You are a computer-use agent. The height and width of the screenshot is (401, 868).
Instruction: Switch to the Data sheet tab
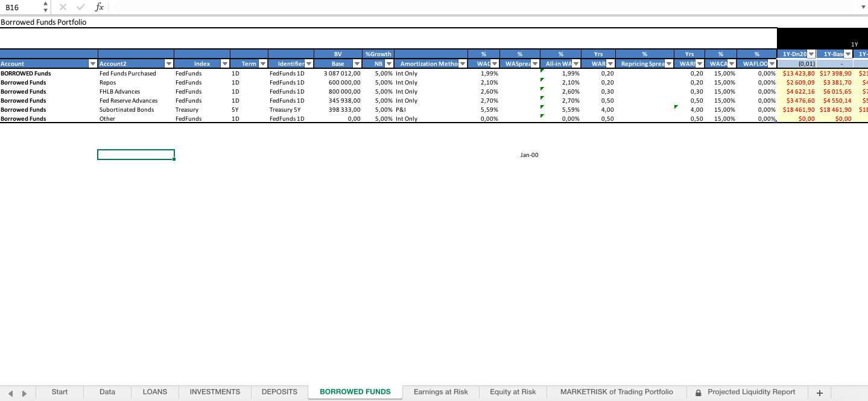click(107, 393)
